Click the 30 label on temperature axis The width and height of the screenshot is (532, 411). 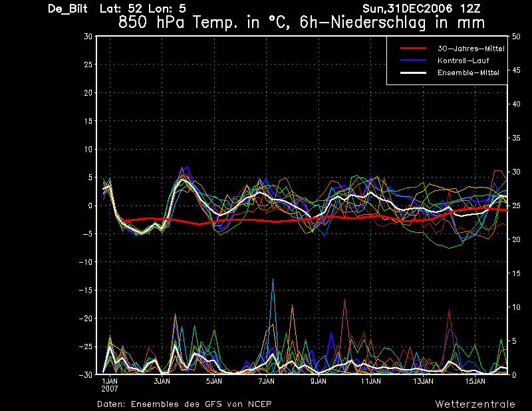click(88, 37)
